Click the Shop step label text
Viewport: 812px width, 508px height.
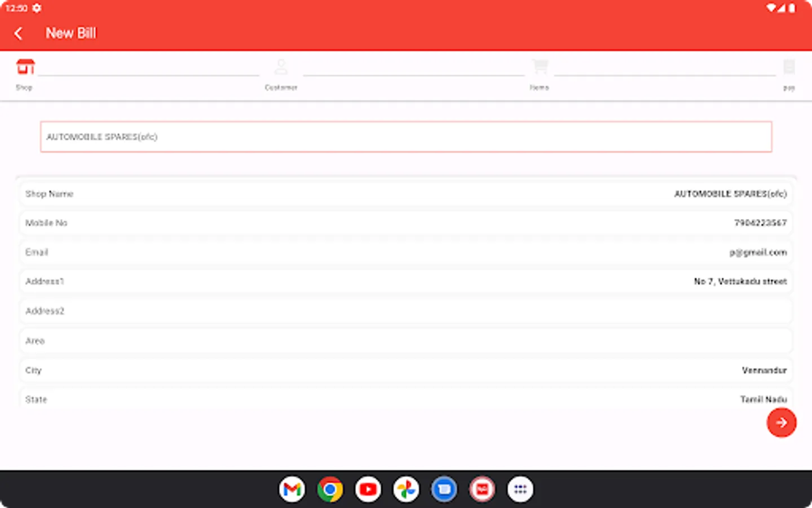[x=24, y=87]
